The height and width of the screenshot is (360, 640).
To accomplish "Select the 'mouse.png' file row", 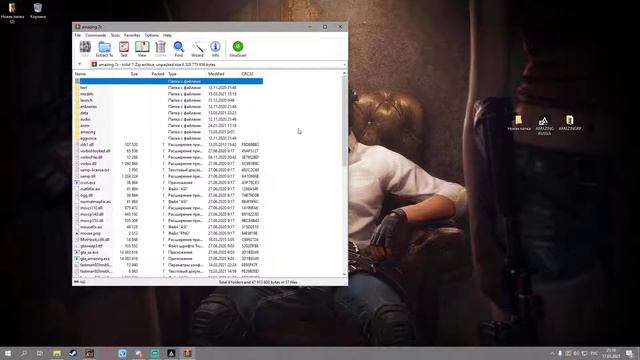I will 169,233.
